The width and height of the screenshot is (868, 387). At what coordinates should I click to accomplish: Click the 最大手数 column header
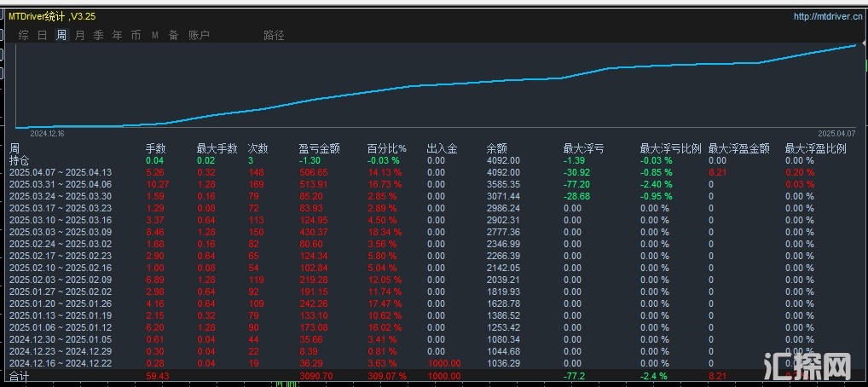click(217, 148)
